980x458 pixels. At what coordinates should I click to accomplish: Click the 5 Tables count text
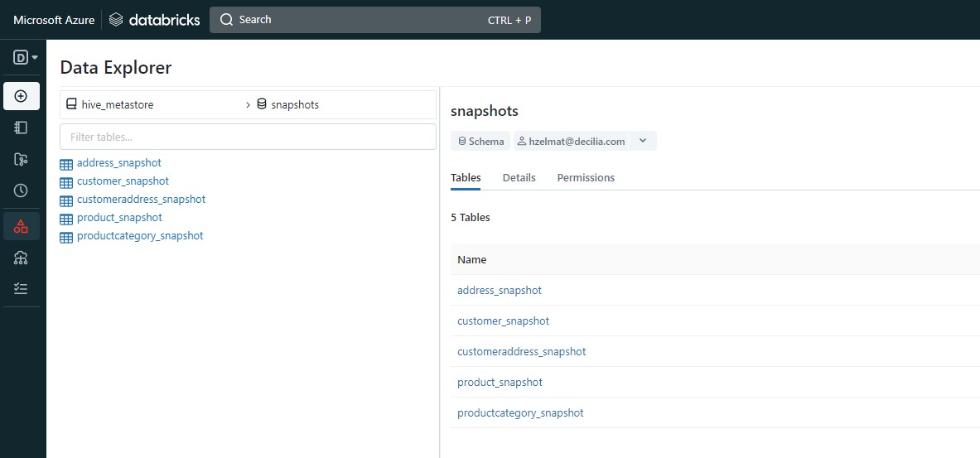tap(470, 218)
